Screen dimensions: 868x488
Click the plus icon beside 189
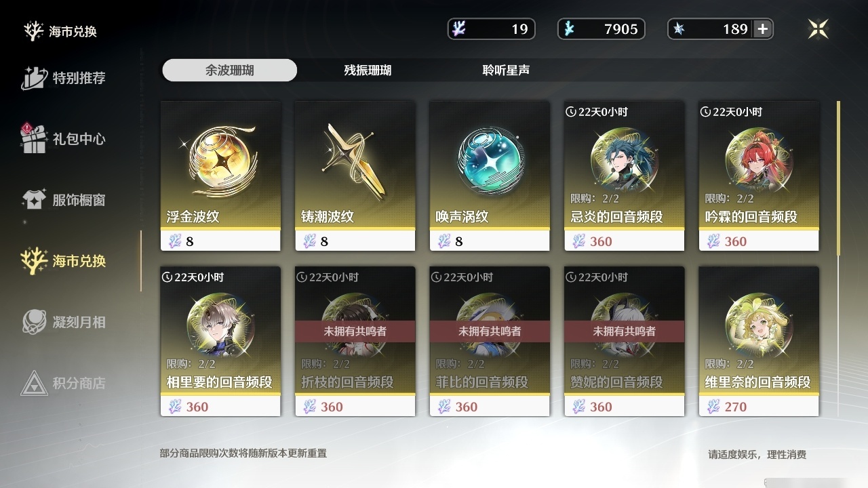click(x=763, y=29)
